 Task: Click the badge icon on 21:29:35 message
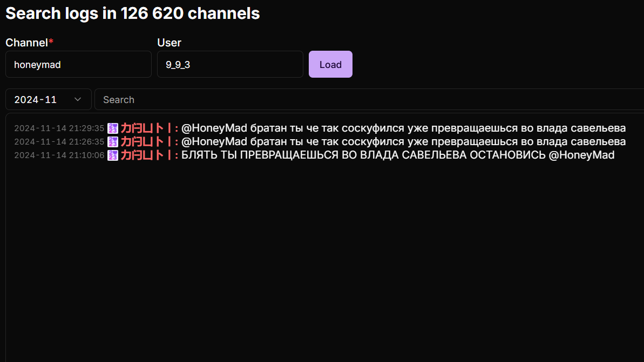(112, 128)
